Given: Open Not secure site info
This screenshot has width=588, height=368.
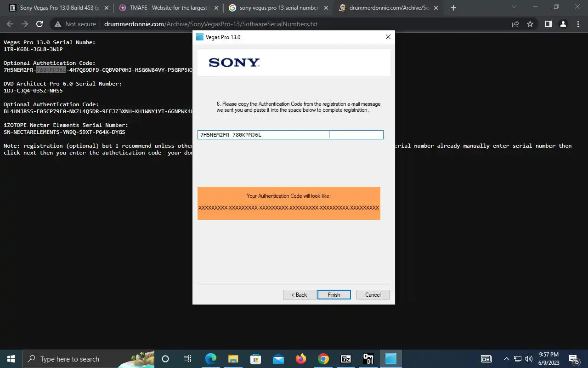Looking at the screenshot, I should (x=75, y=24).
